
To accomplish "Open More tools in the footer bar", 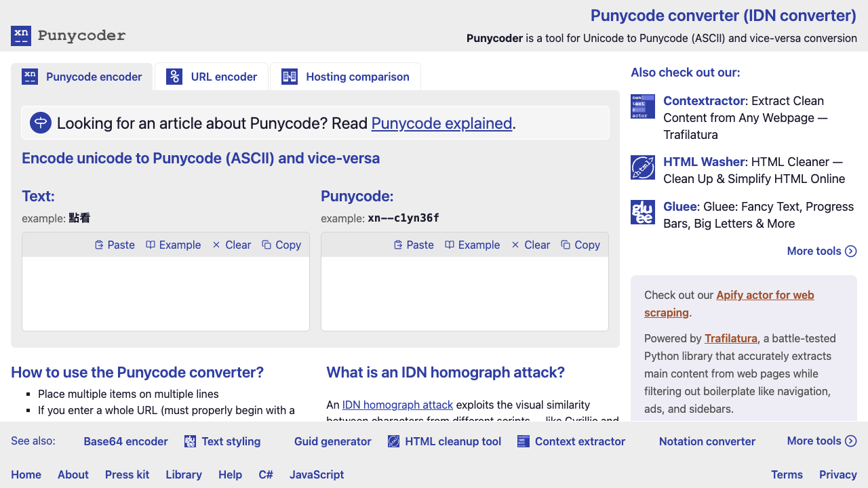I will pos(822,441).
